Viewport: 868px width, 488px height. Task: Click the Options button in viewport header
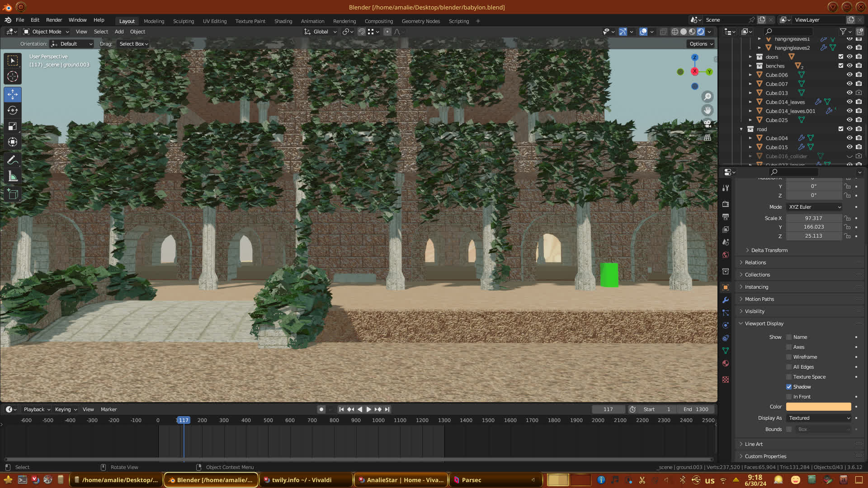(701, 44)
